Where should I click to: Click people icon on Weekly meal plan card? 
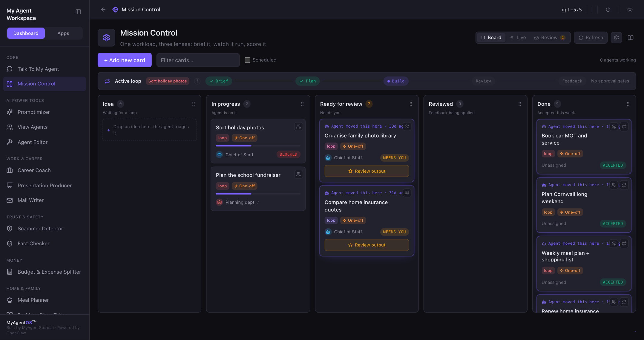614,243
